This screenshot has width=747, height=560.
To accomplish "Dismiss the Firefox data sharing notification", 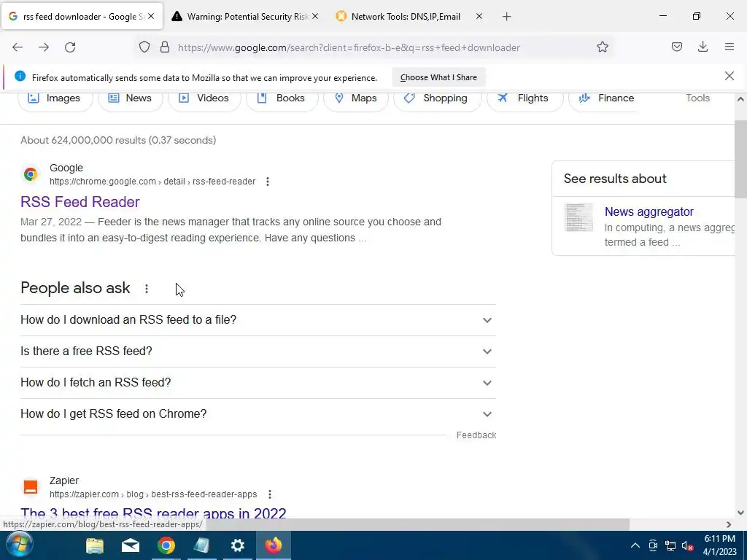I will [x=729, y=76].
